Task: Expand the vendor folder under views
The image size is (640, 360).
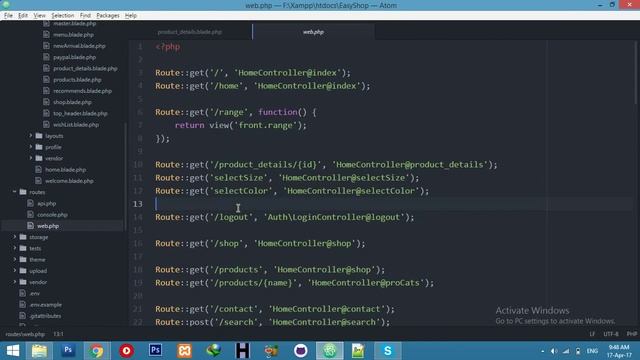Action: pos(31,158)
